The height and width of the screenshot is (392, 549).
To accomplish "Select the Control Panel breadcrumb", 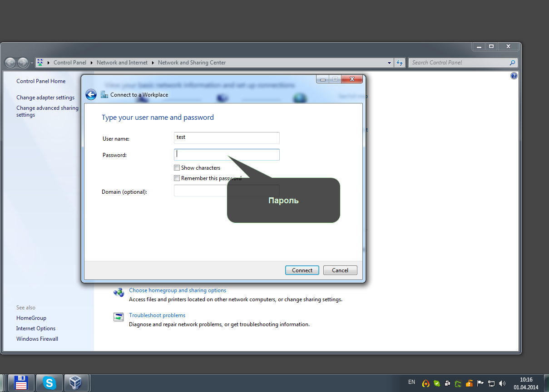I will (70, 63).
